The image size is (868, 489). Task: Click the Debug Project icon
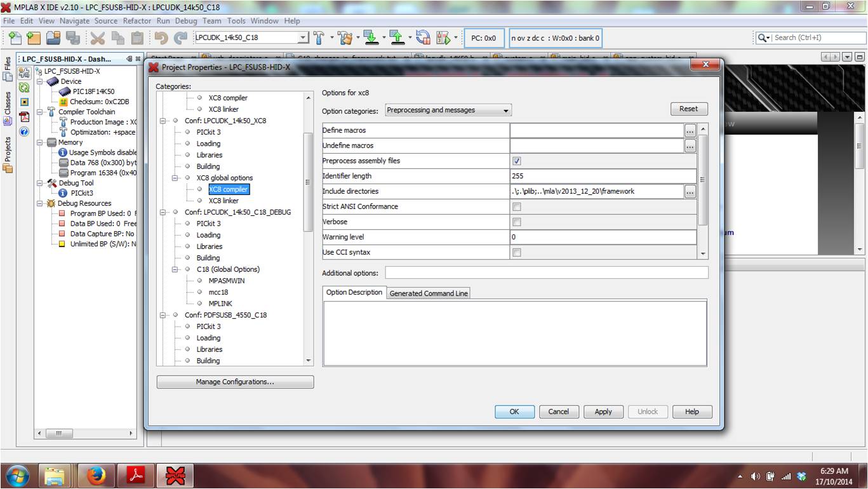pos(443,37)
